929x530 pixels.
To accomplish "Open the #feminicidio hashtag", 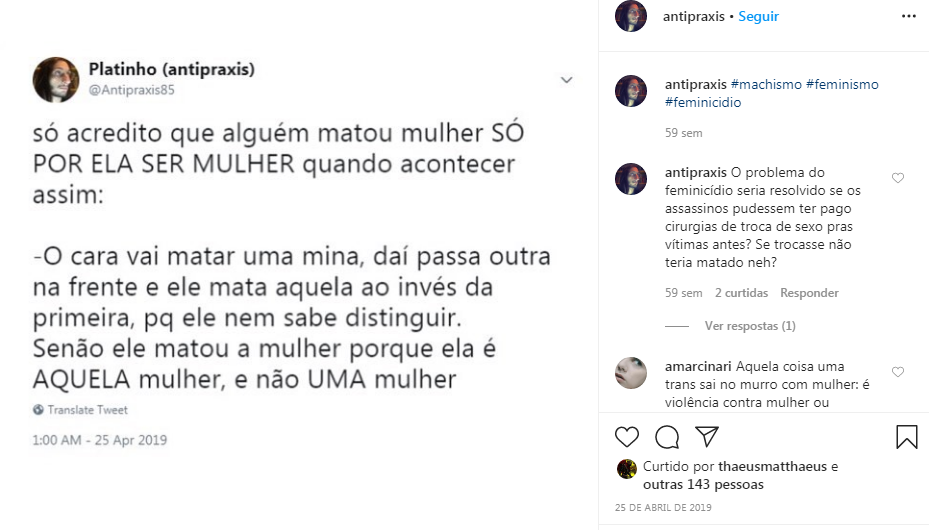I will point(703,102).
